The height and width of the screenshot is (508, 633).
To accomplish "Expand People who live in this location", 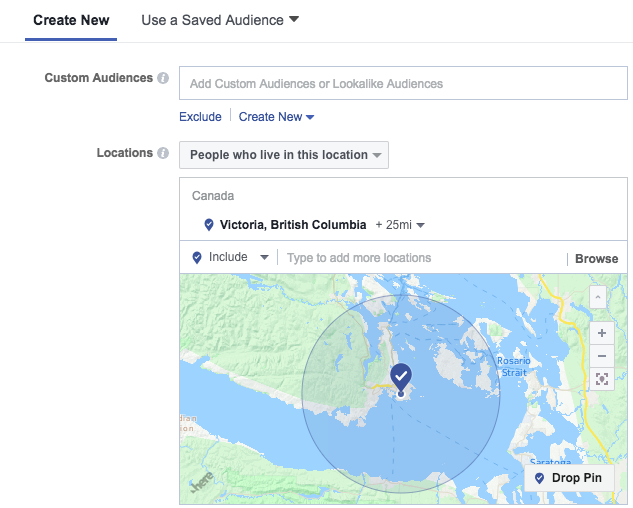I will pyautogui.click(x=284, y=155).
